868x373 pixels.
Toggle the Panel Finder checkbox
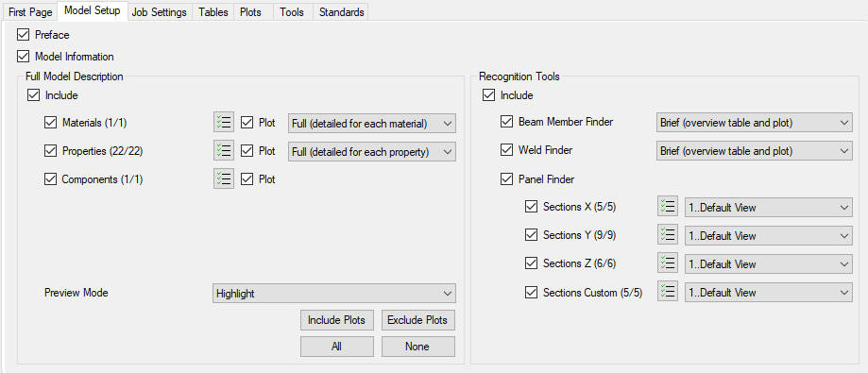click(506, 179)
